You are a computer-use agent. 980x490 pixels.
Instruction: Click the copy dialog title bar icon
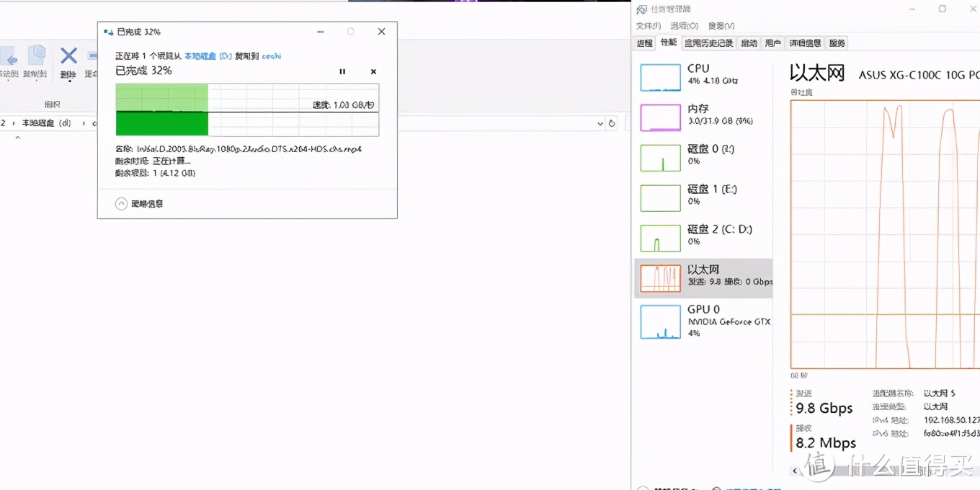click(109, 32)
